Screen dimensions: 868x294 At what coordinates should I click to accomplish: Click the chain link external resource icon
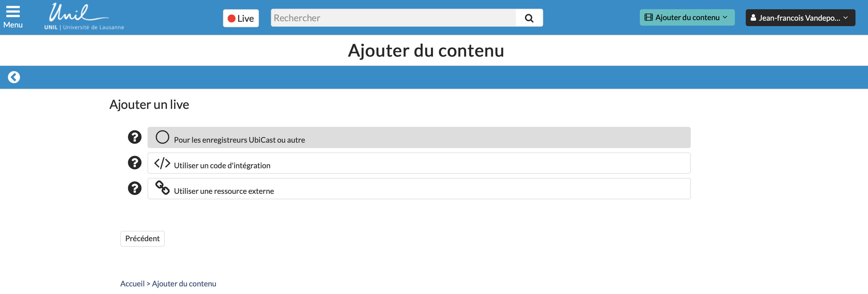(x=162, y=188)
